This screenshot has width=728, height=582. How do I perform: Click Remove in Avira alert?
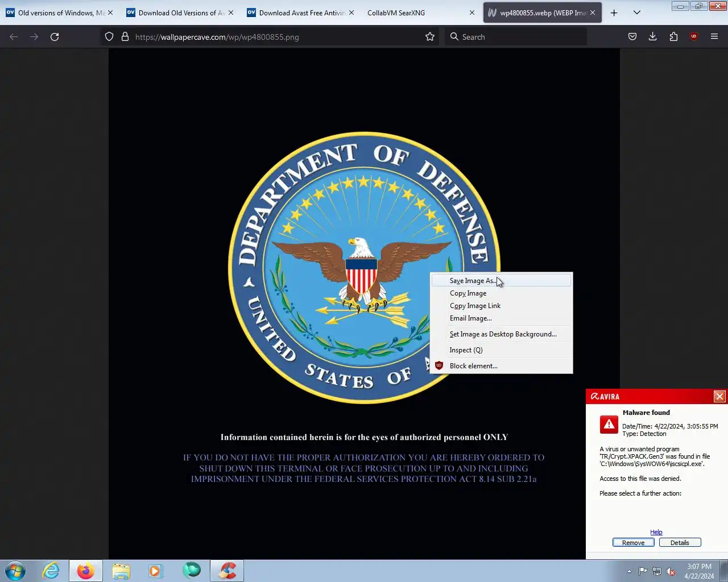[x=633, y=543]
